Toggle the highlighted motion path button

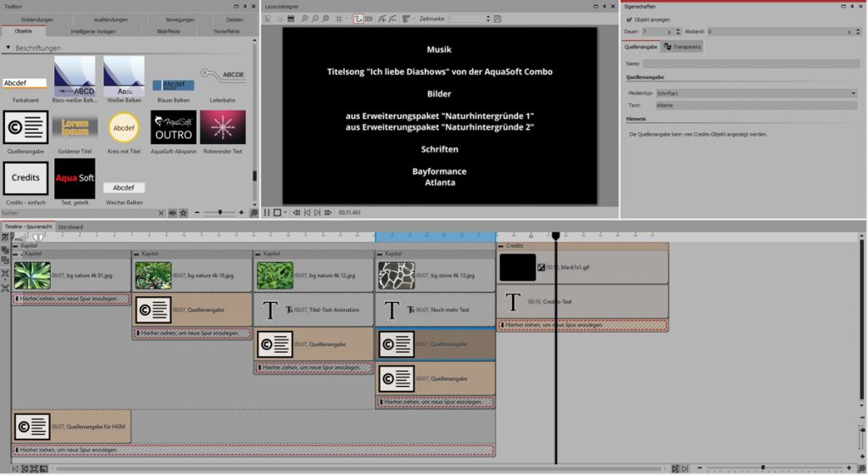click(358, 19)
